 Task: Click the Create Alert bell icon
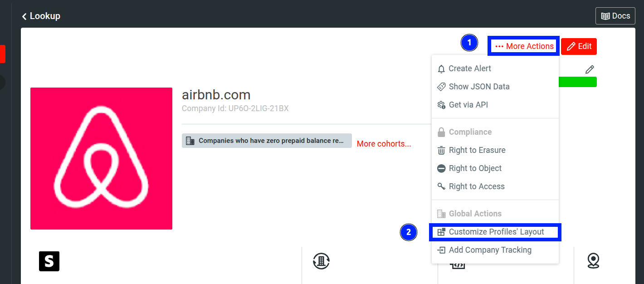coord(440,69)
